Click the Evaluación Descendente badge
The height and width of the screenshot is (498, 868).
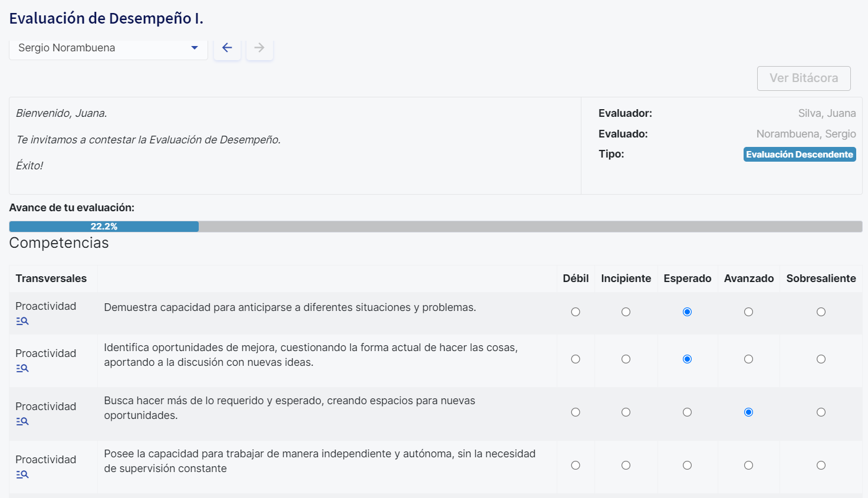tap(800, 155)
